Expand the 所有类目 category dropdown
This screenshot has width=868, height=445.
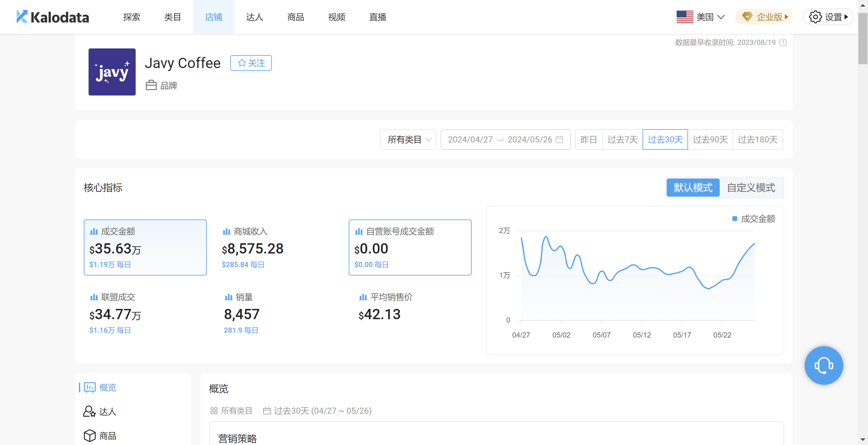point(408,139)
